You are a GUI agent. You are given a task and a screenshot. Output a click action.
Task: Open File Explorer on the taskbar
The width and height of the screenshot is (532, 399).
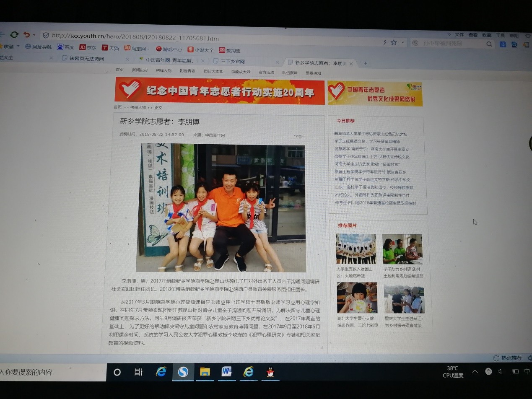pyautogui.click(x=205, y=372)
